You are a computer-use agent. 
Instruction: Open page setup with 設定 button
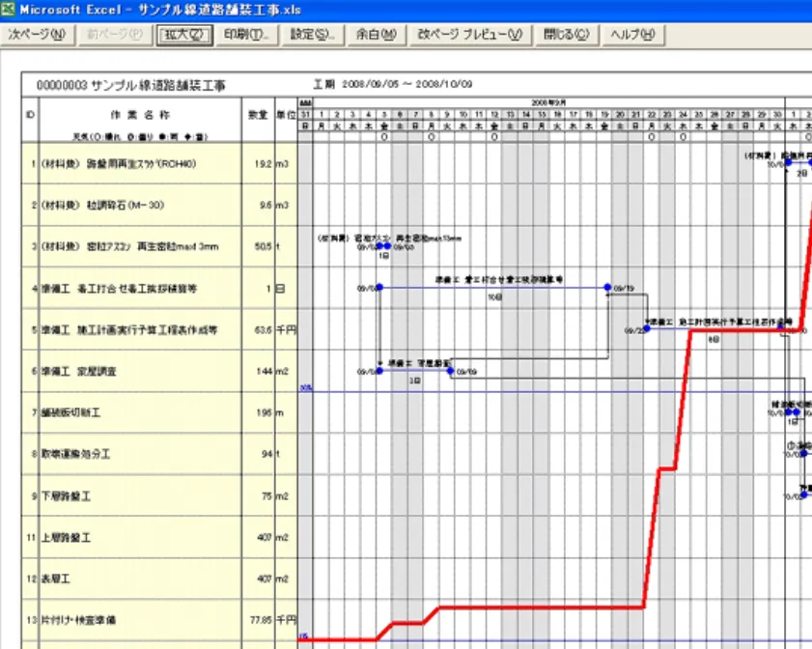tap(314, 35)
